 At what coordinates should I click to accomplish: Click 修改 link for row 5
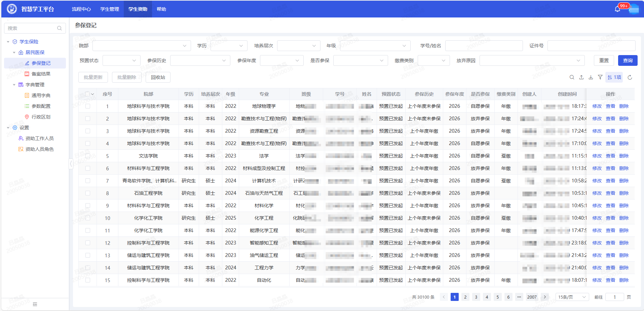click(x=597, y=156)
